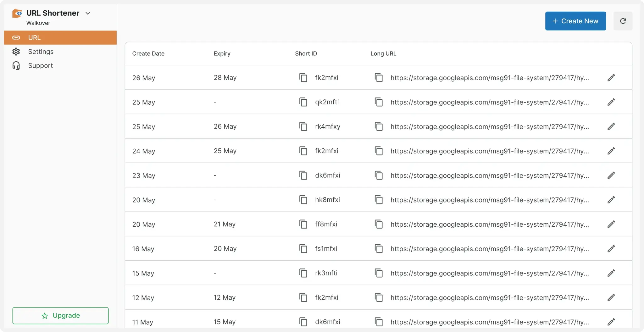Copy the long URL for rk3mfti
644x332 pixels.
379,273
